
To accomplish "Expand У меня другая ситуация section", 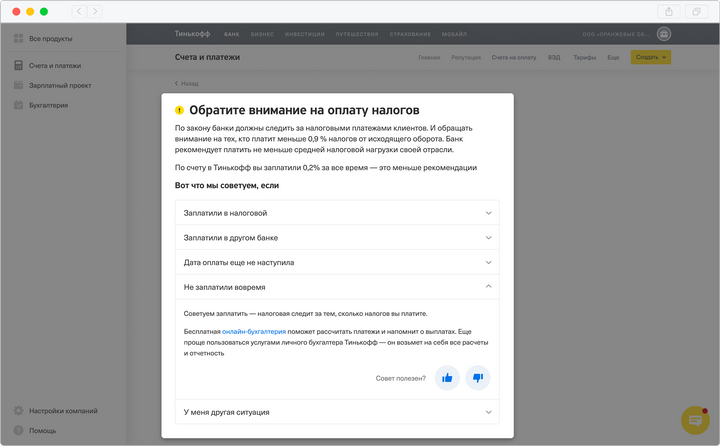I will [x=336, y=412].
